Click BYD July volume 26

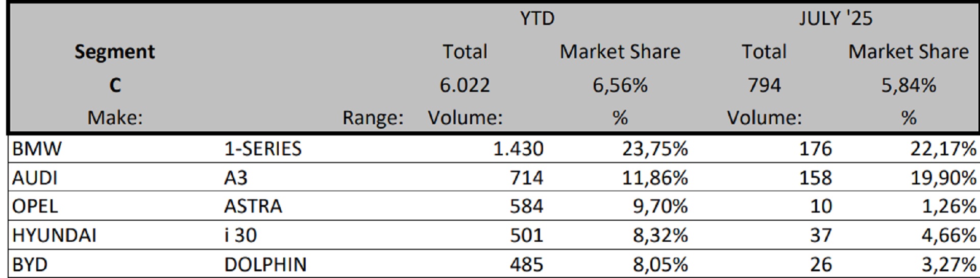pyautogui.click(x=820, y=264)
